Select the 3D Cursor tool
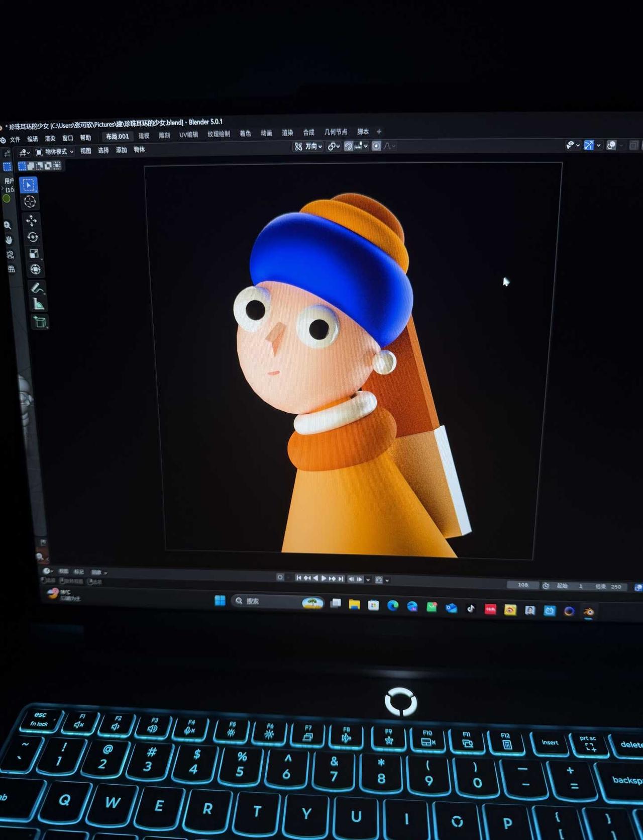 (30, 202)
